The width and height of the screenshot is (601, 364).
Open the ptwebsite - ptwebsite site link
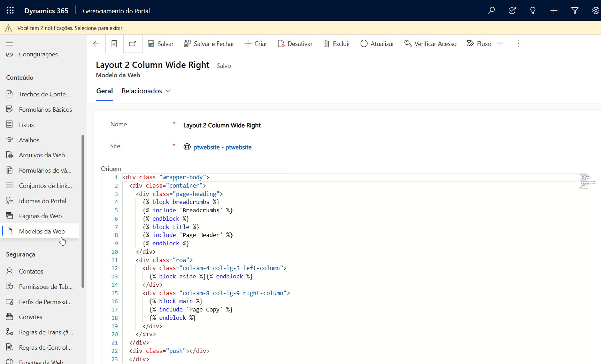(x=222, y=147)
